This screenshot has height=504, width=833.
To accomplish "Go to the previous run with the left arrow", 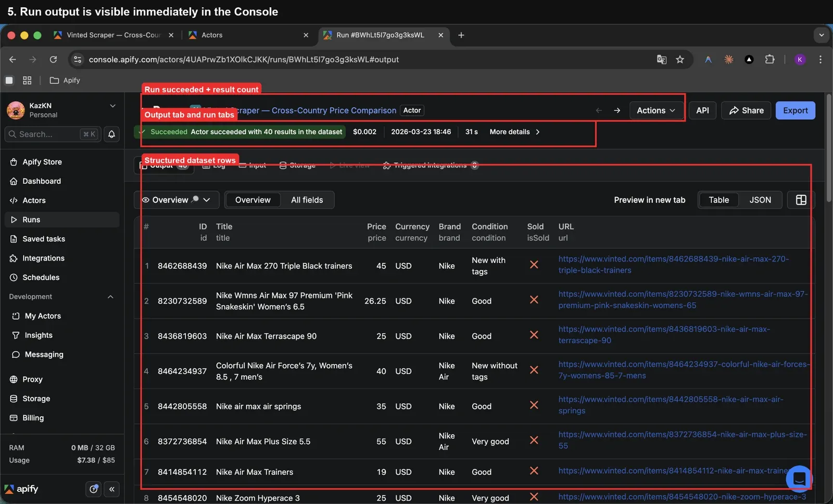I will tap(599, 110).
